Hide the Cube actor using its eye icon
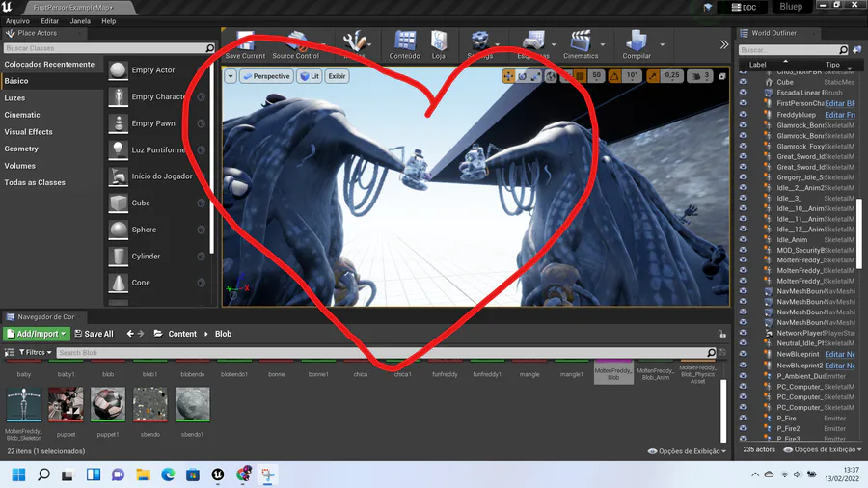This screenshot has width=868, height=488. point(743,82)
